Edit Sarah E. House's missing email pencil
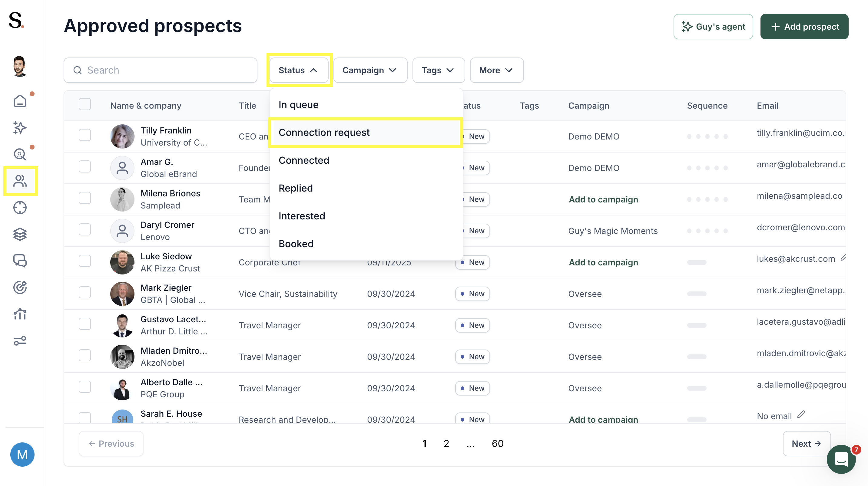Viewport: 868px width, 486px height. (x=801, y=415)
